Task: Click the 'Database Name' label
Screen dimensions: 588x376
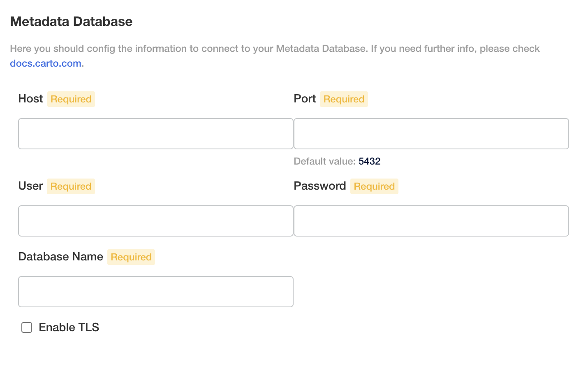Action: [60, 257]
